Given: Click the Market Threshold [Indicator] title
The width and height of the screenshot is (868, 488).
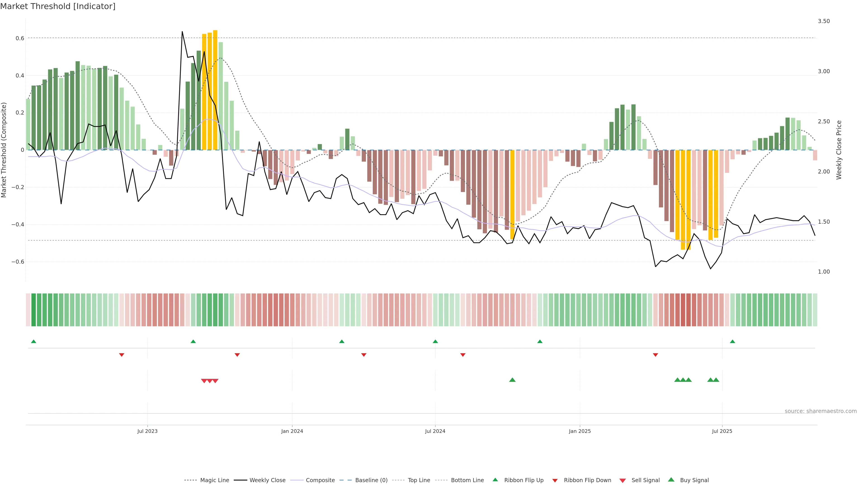Looking at the screenshot, I should coord(58,6).
